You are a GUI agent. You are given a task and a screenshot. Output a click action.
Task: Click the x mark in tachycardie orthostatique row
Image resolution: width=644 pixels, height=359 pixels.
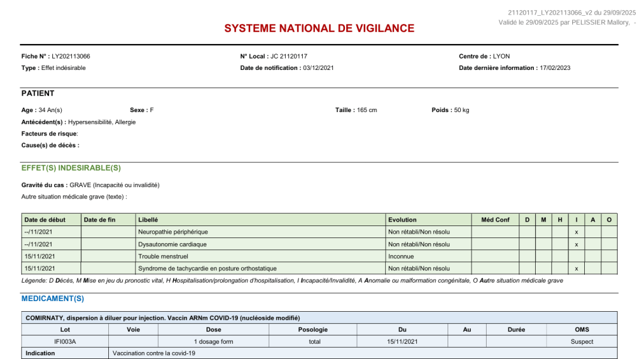click(576, 268)
